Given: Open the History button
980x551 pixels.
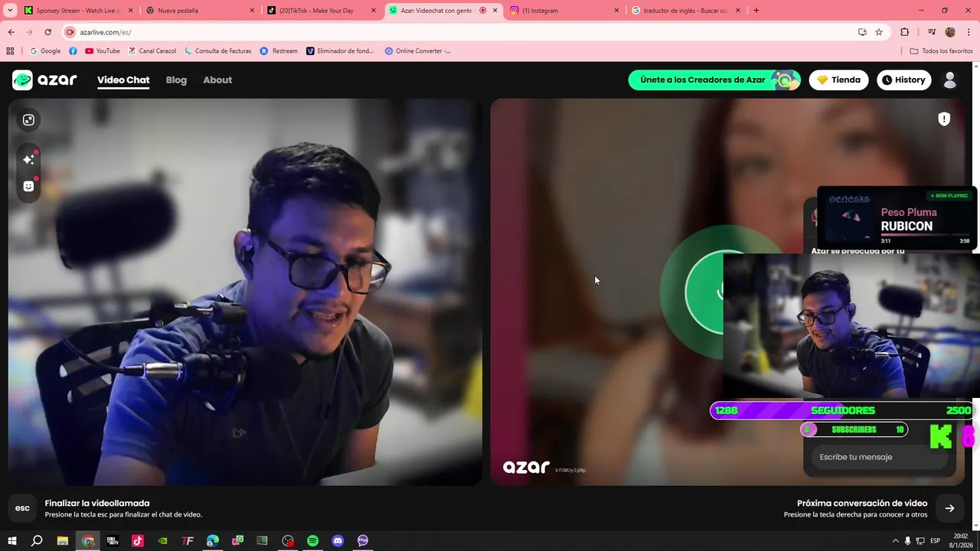Looking at the screenshot, I should pos(903,80).
